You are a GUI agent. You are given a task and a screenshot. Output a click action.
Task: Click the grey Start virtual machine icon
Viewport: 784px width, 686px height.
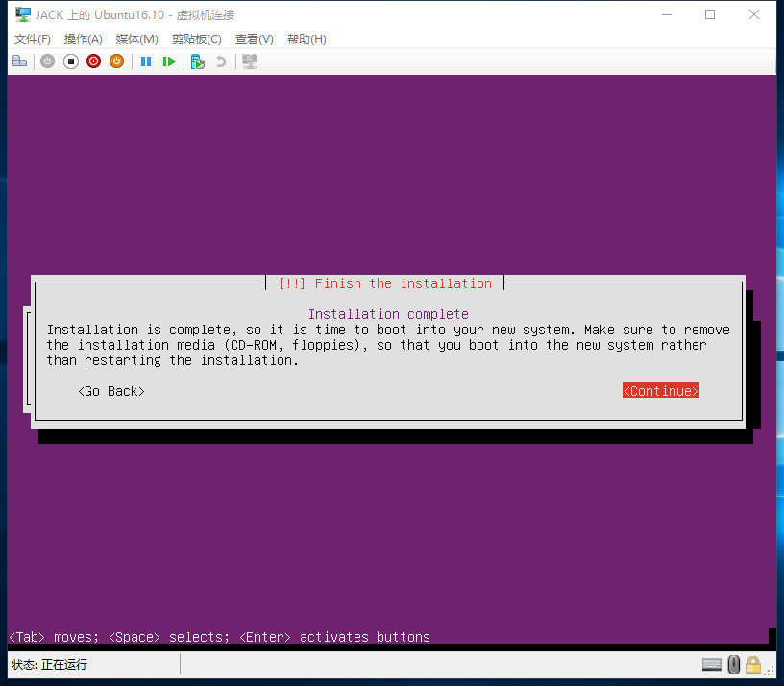[47, 61]
